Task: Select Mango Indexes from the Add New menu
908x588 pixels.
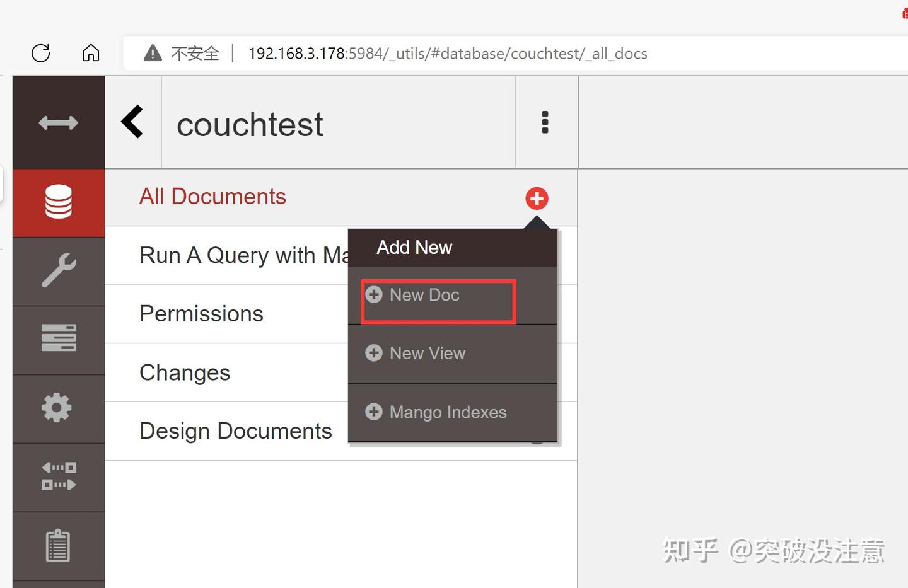Action: point(448,412)
